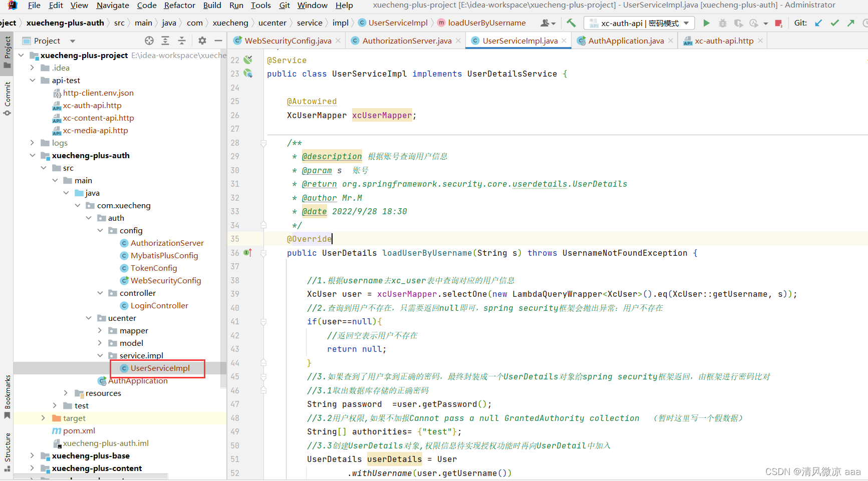Fold the loadUserByUsername method at line 36

click(x=263, y=253)
